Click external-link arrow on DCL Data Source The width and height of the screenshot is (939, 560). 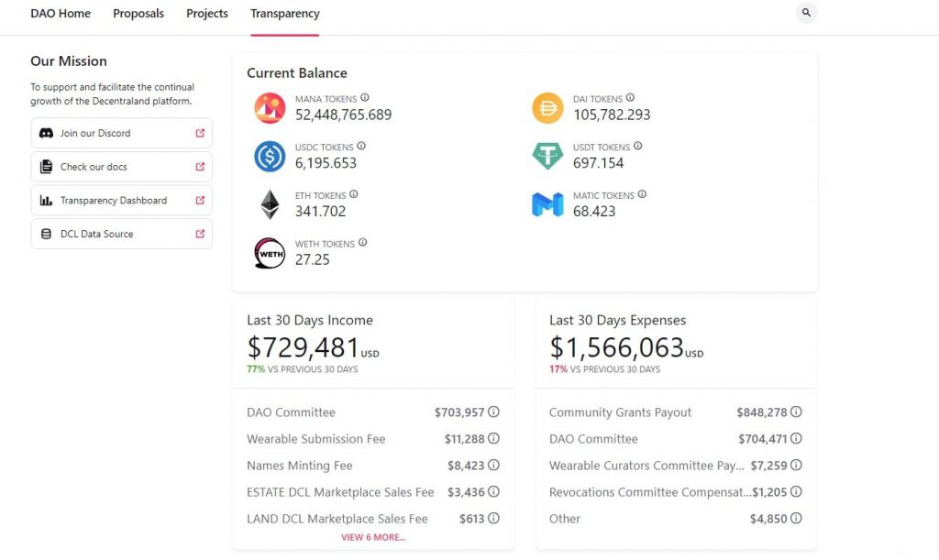200,234
